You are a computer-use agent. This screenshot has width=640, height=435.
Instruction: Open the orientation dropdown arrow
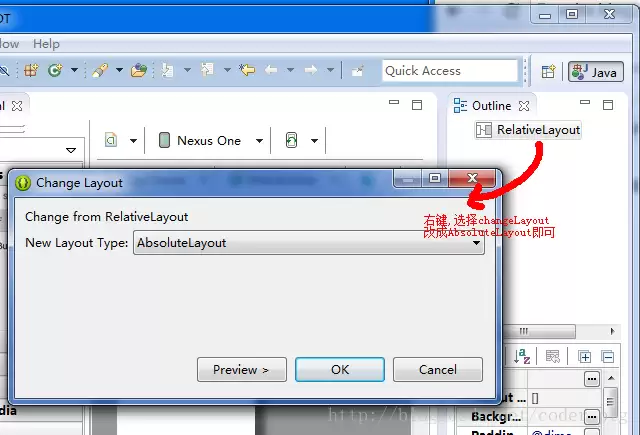(314, 141)
